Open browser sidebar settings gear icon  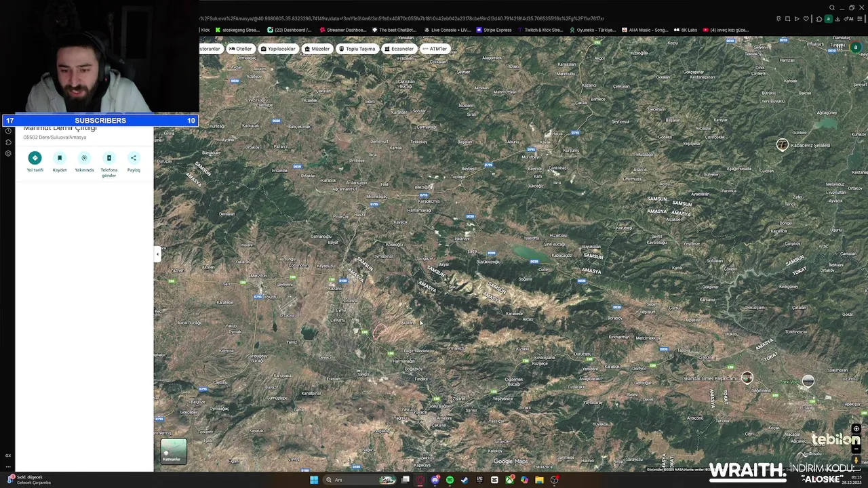8,153
